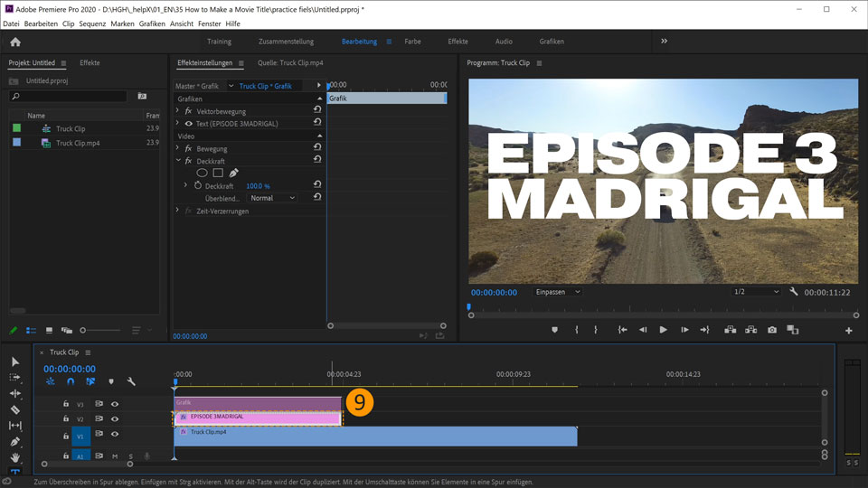Create ellipse mask under Deckkraft
This screenshot has width=868, height=488.
pos(202,174)
